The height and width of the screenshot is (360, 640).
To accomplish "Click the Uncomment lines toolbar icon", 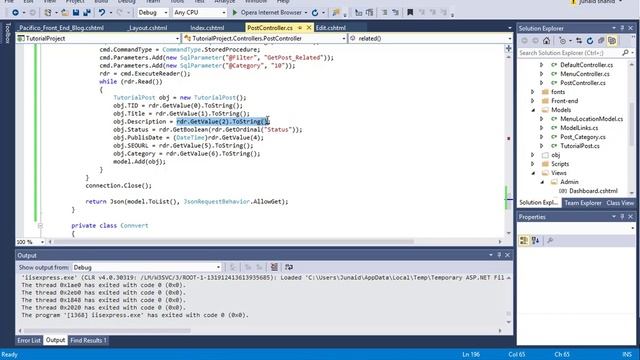I will [396, 13].
